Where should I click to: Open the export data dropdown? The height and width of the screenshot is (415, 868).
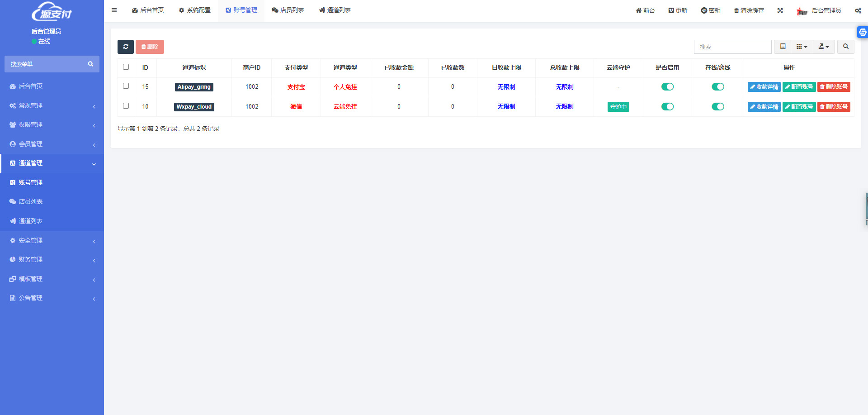pos(824,47)
